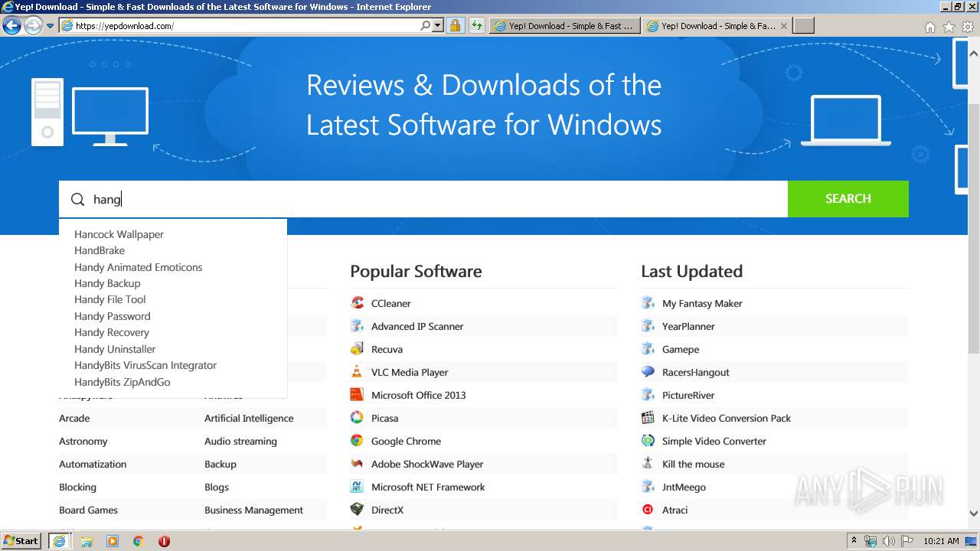The height and width of the screenshot is (551, 980).
Task: Open the IE Home icon
Action: 929,27
